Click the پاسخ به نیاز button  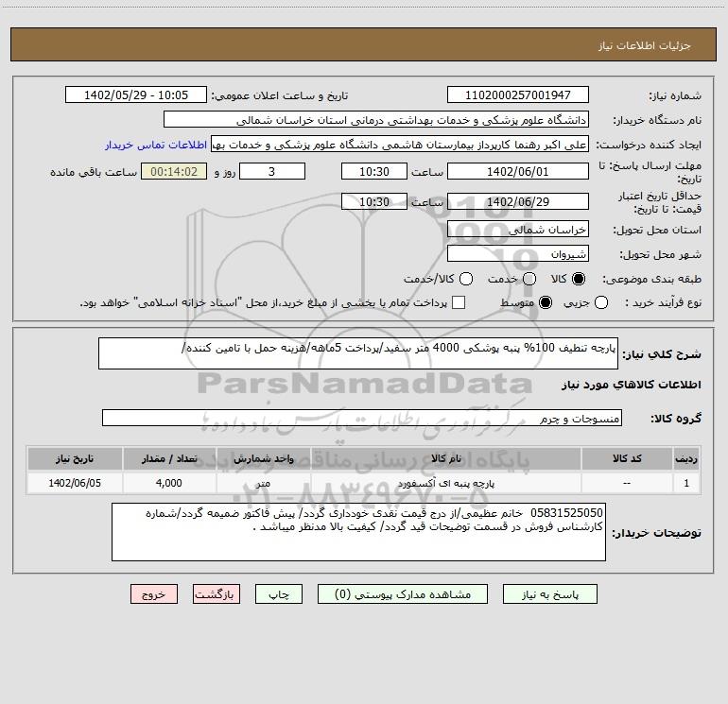(550, 594)
